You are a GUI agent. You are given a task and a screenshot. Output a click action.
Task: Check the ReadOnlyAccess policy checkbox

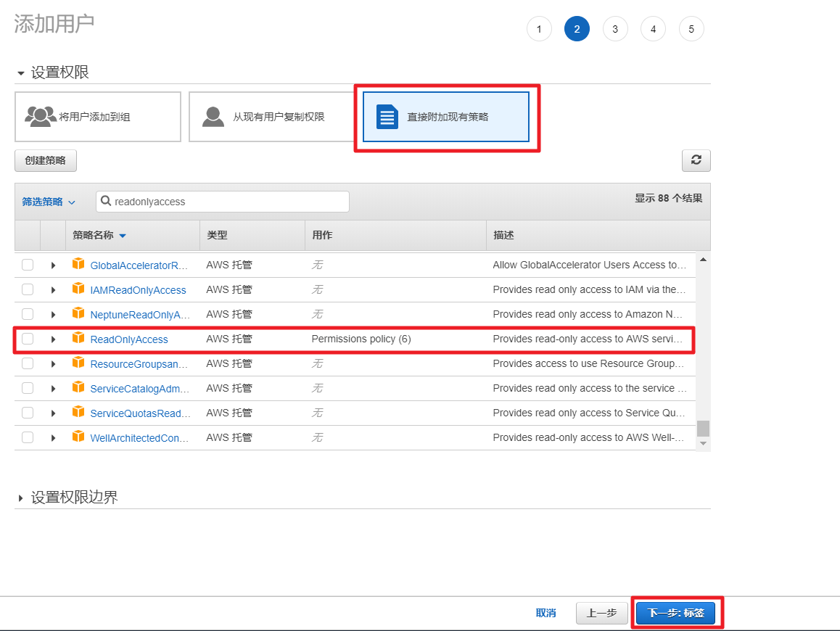click(28, 339)
